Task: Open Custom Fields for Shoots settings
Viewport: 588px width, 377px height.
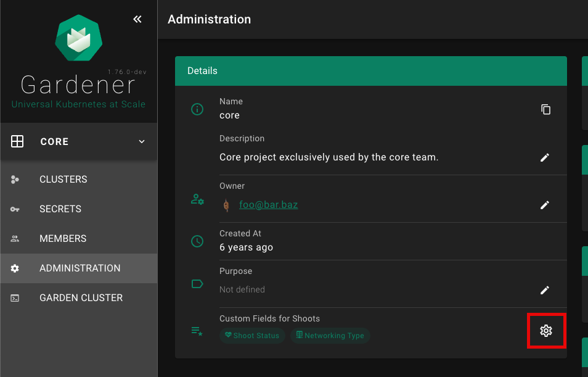Action: (x=546, y=331)
